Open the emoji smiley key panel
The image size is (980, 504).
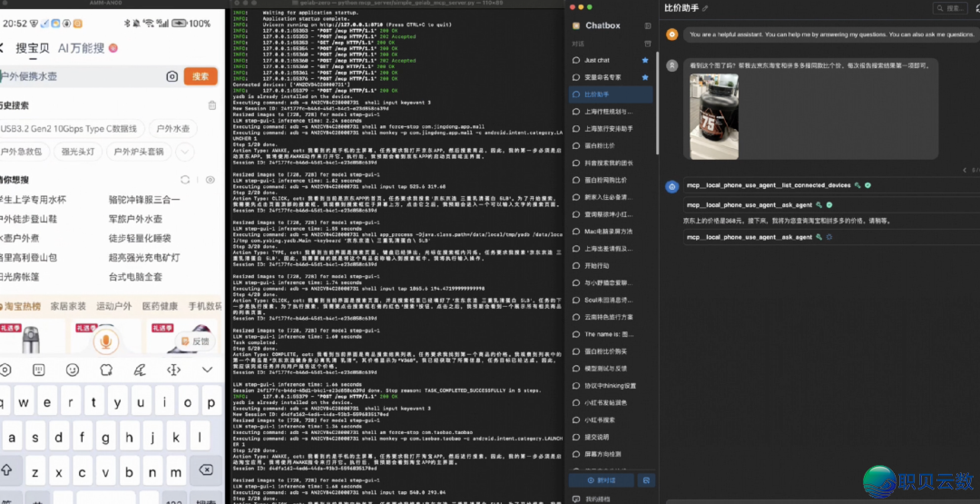coord(73,370)
